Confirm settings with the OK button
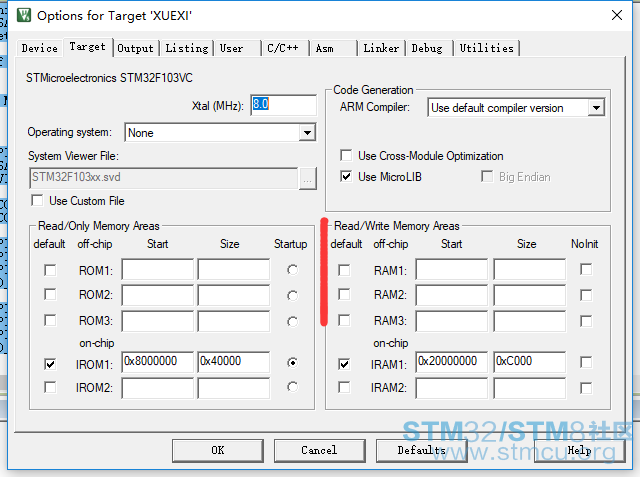 [x=218, y=450]
